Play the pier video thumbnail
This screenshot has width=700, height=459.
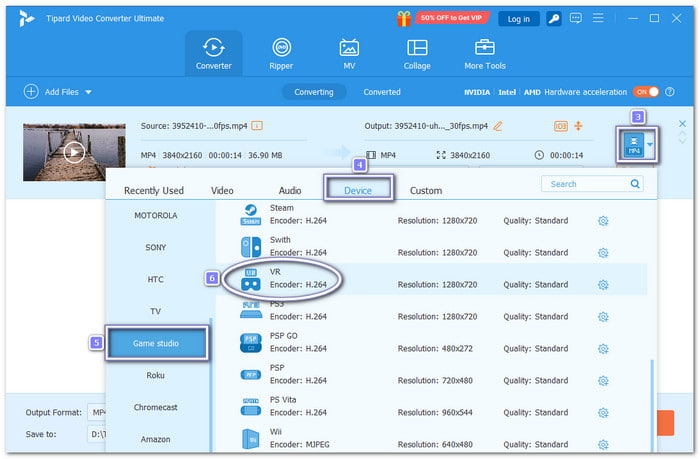pos(73,153)
